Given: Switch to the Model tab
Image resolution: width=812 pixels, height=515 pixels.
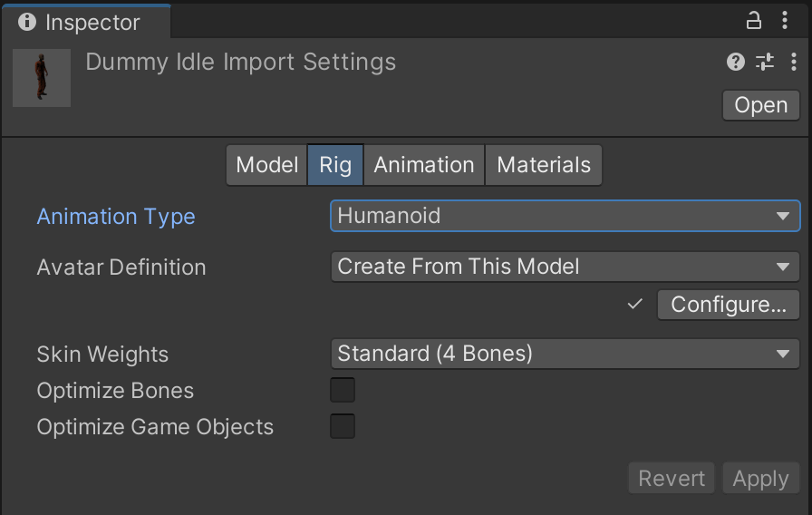Looking at the screenshot, I should (x=266, y=165).
